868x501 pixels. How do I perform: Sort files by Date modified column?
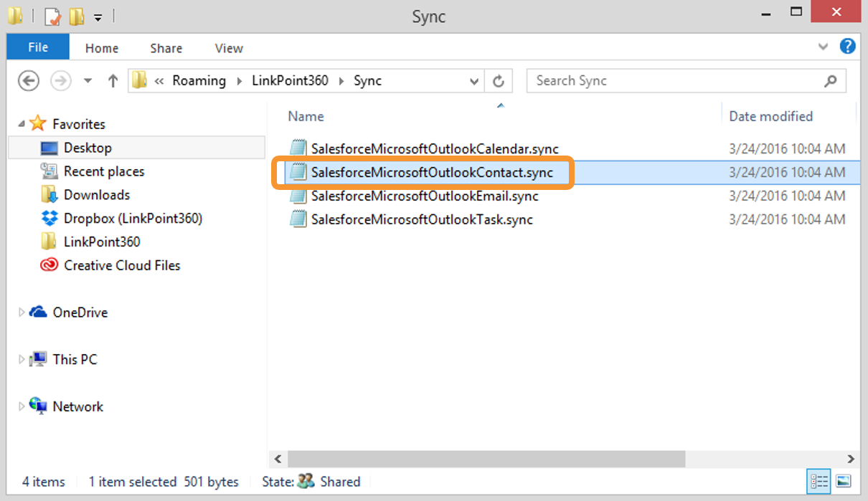click(770, 116)
